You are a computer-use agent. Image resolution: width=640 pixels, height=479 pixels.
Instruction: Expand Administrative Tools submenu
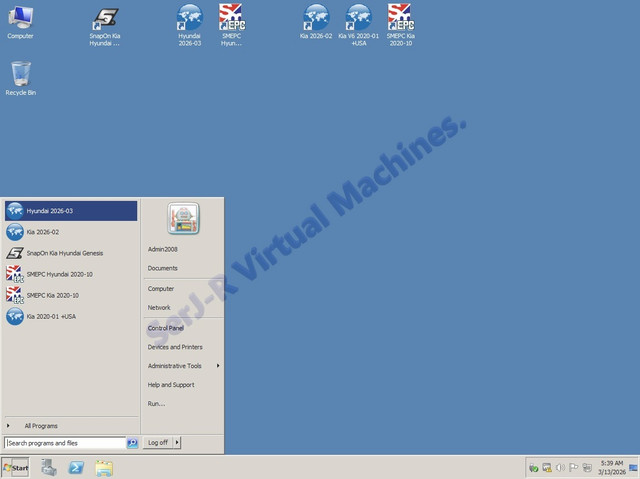[183, 366]
